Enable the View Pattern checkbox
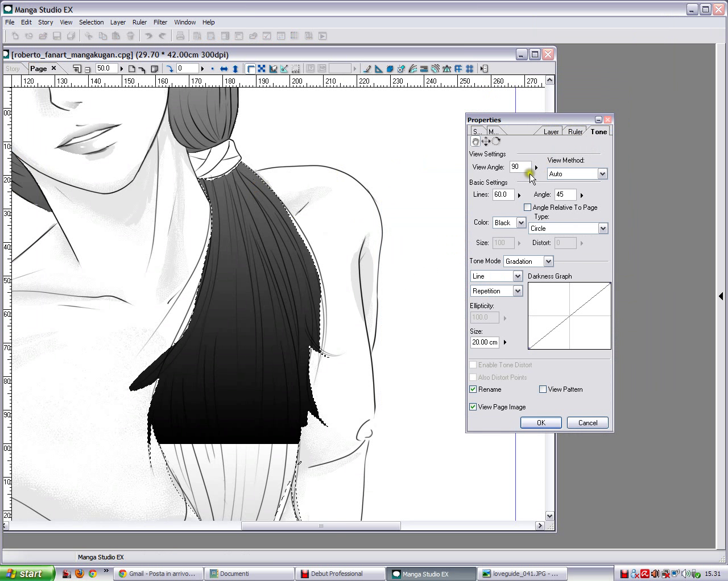Screen dimensions: 728x581 point(543,389)
